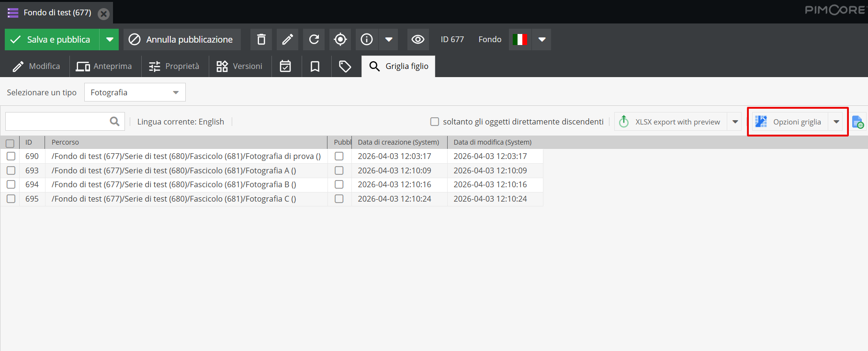The image size is (868, 351).
Task: Toggle the select-all checkbox in grid header
Action: (10, 143)
